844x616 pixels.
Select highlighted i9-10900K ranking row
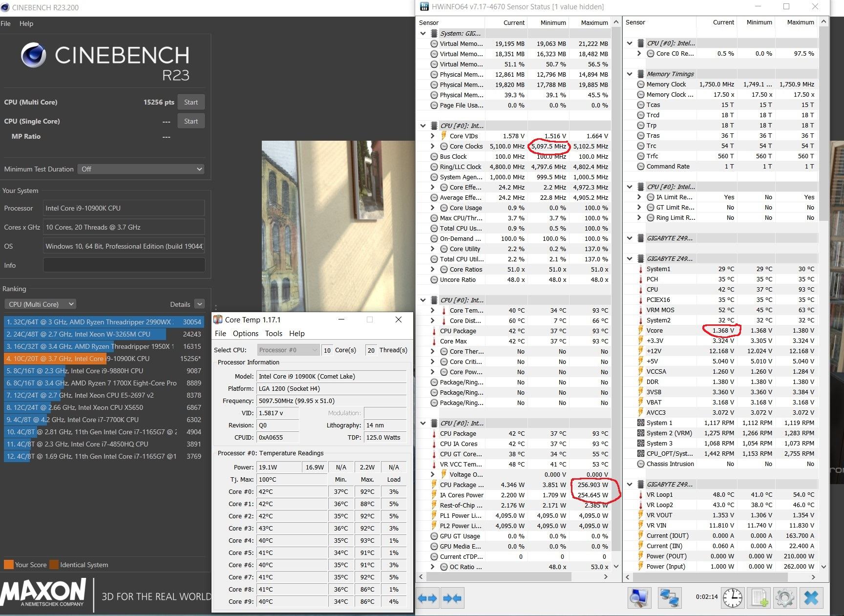(x=103, y=359)
